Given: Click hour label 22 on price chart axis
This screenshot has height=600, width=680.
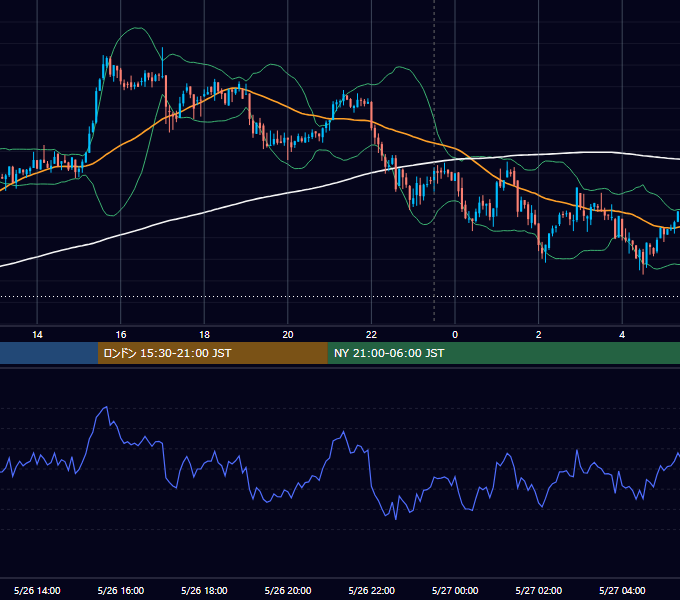Looking at the screenshot, I should tap(372, 335).
